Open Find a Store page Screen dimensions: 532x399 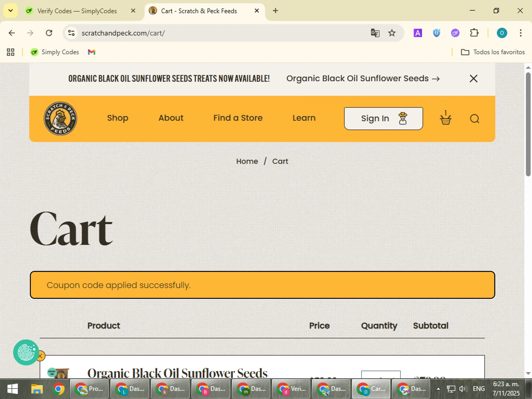pyautogui.click(x=238, y=118)
